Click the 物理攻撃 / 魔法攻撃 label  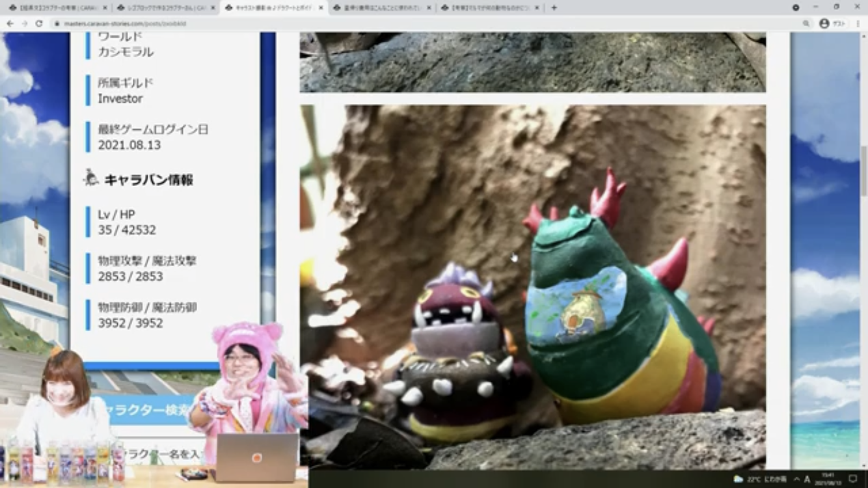[x=147, y=260]
